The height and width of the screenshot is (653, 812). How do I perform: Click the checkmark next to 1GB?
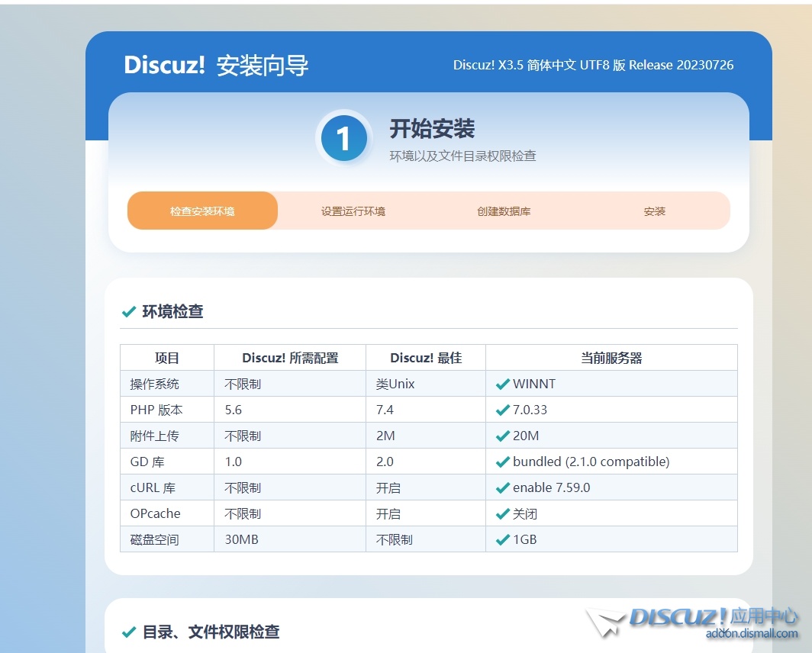pos(502,539)
